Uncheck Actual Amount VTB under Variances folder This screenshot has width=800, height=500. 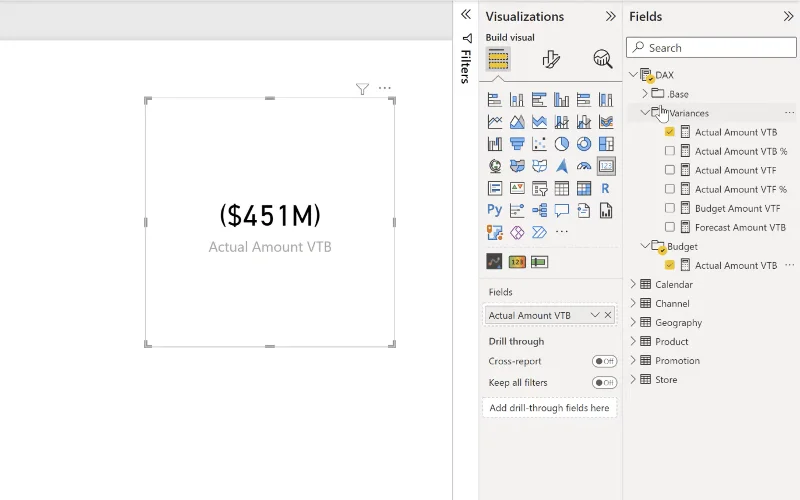coord(669,132)
